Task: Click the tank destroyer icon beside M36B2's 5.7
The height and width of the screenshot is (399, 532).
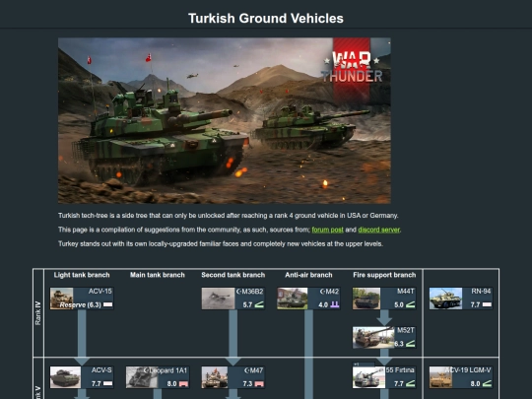Action: coord(259,304)
